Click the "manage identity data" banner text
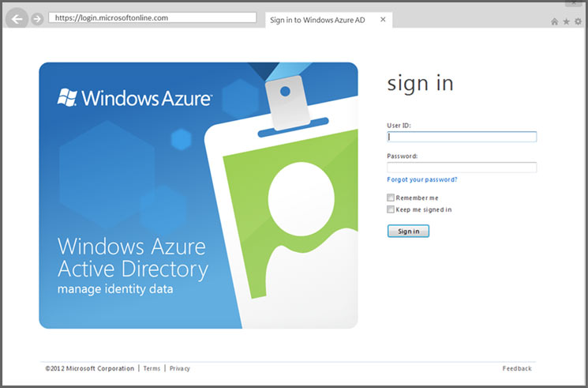The image size is (588, 388). click(115, 289)
